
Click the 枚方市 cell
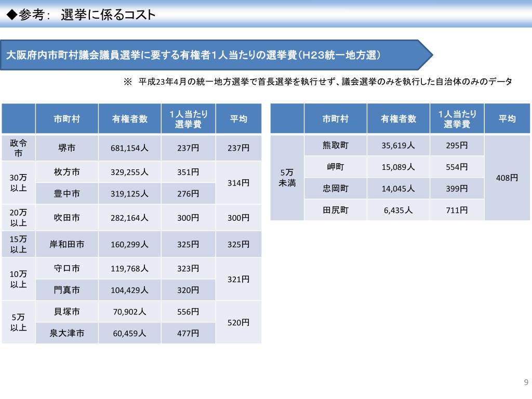(x=67, y=172)
